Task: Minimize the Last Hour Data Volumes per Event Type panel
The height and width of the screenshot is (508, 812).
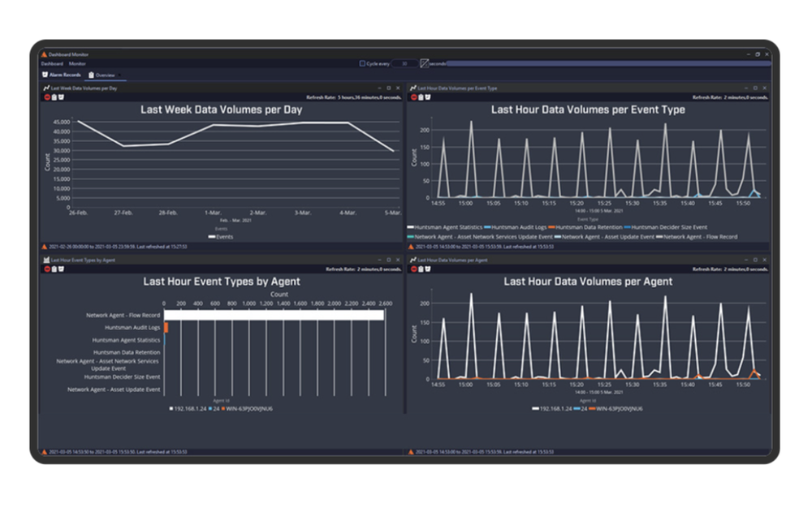Action: (745, 88)
